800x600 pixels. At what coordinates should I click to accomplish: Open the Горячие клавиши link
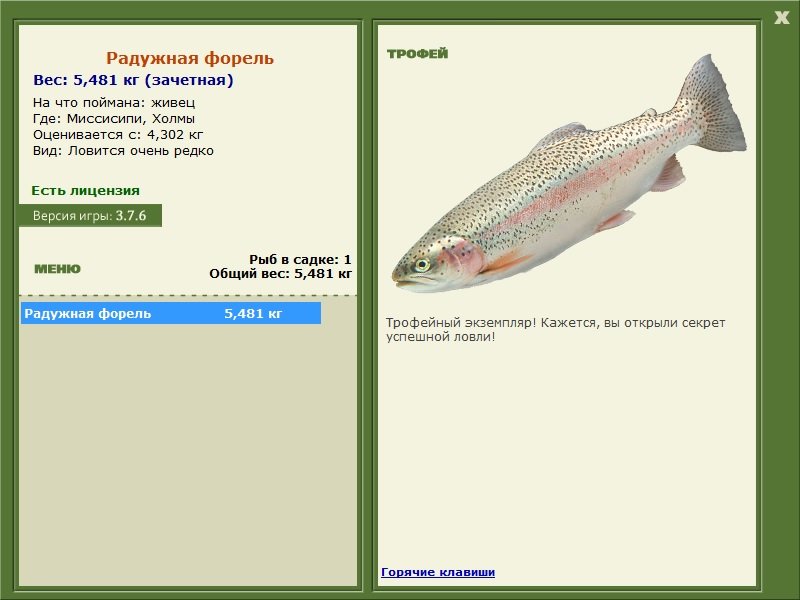tap(438, 572)
